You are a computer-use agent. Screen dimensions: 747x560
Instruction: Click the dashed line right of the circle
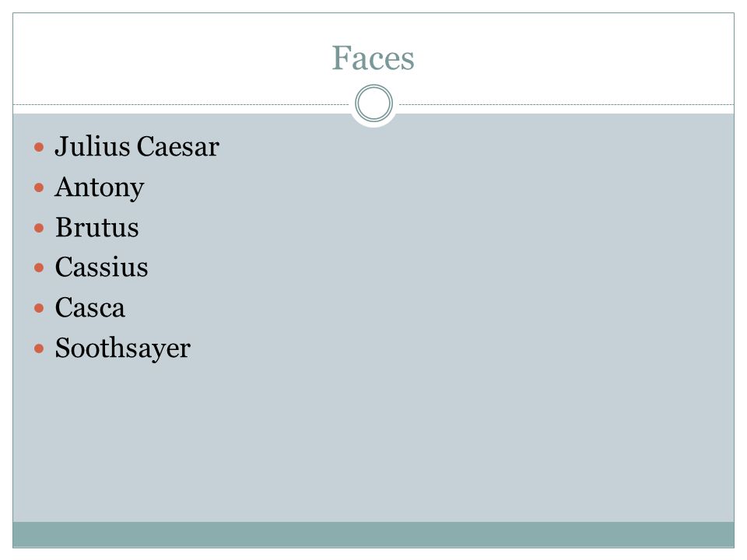[566, 104]
